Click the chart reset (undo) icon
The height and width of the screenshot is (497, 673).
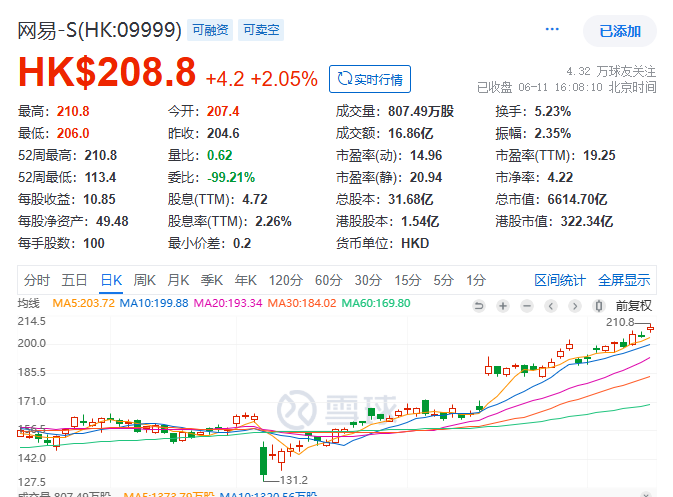pyautogui.click(x=479, y=305)
